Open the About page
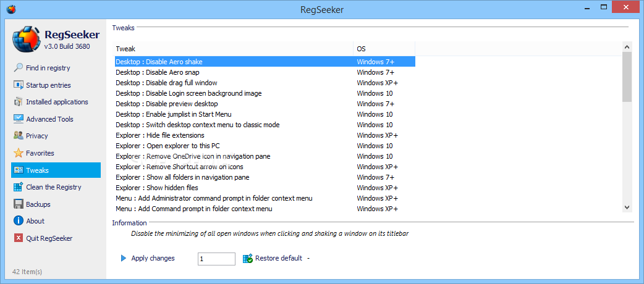Viewport: 644px width, 284px height. pyautogui.click(x=35, y=221)
